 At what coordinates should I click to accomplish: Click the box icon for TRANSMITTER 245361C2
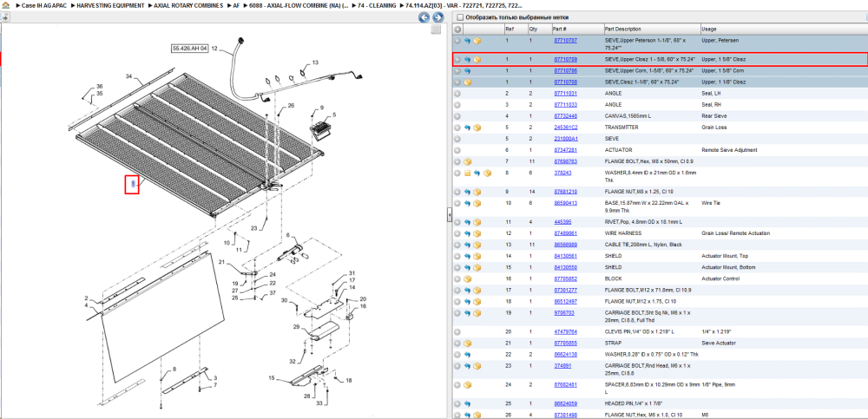(x=477, y=128)
